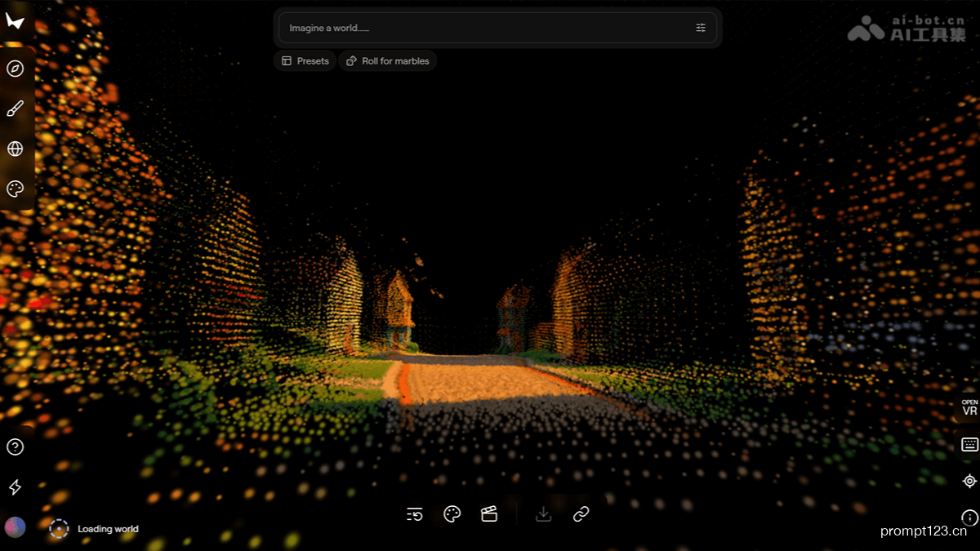
Task: Click the Open VR button
Action: pyautogui.click(x=969, y=408)
